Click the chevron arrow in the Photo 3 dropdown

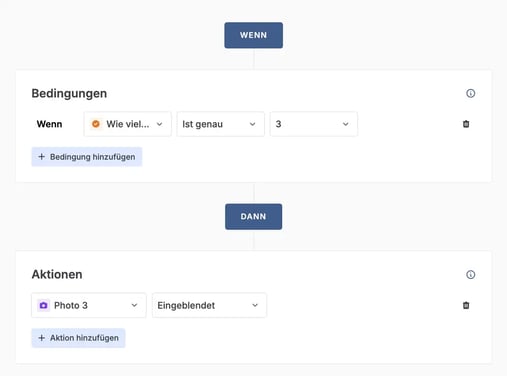134,305
